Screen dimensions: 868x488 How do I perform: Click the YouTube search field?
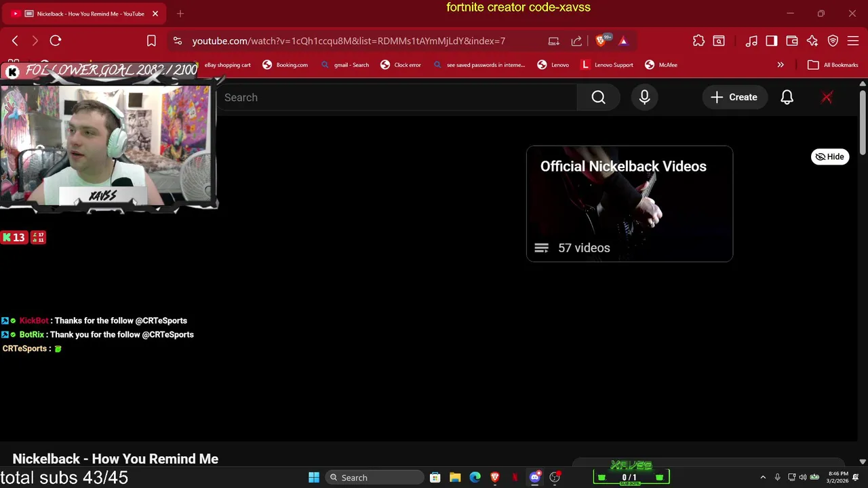tap(397, 98)
